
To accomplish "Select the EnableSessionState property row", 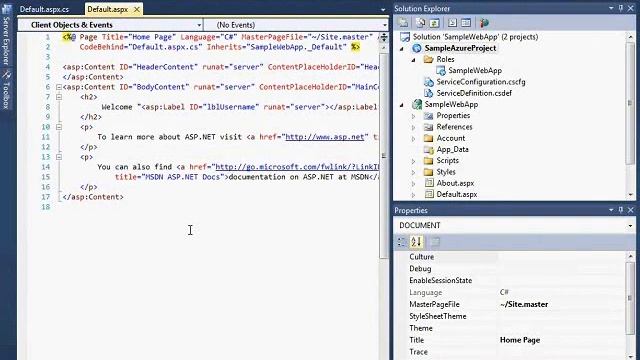I will click(x=510, y=281).
